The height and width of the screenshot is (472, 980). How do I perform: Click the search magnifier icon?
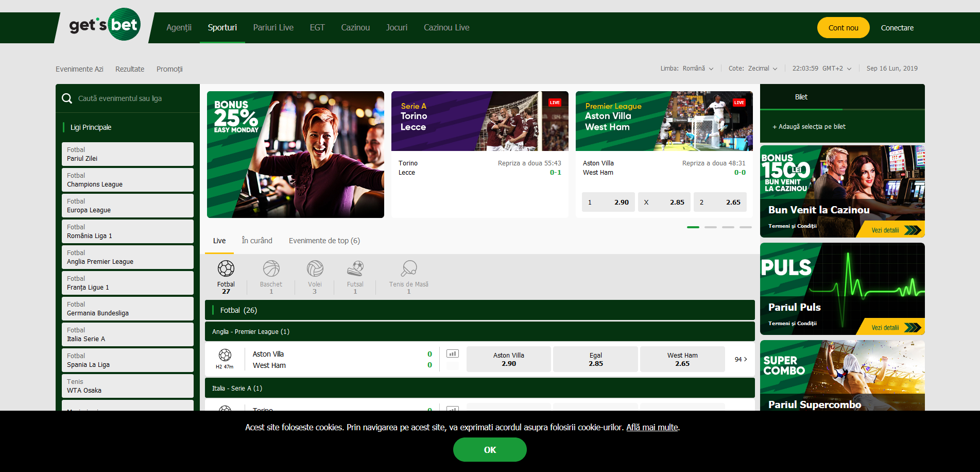pos(67,98)
